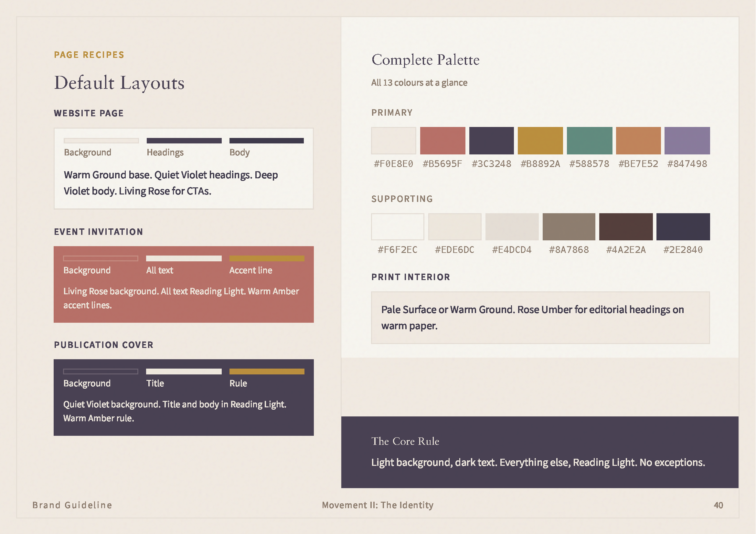
Task: Click the #BE7E52 orange primary swatch
Action: coord(638,141)
